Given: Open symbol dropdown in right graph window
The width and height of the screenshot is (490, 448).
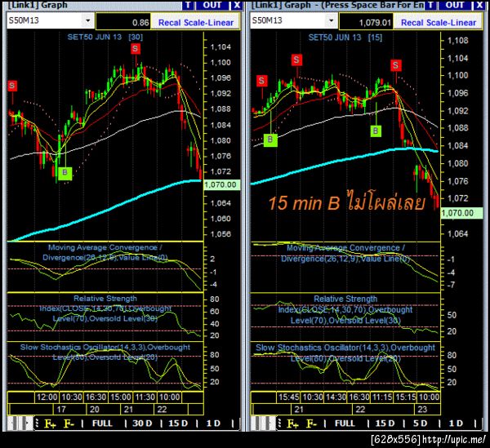Looking at the screenshot, I should pyautogui.click(x=331, y=21).
